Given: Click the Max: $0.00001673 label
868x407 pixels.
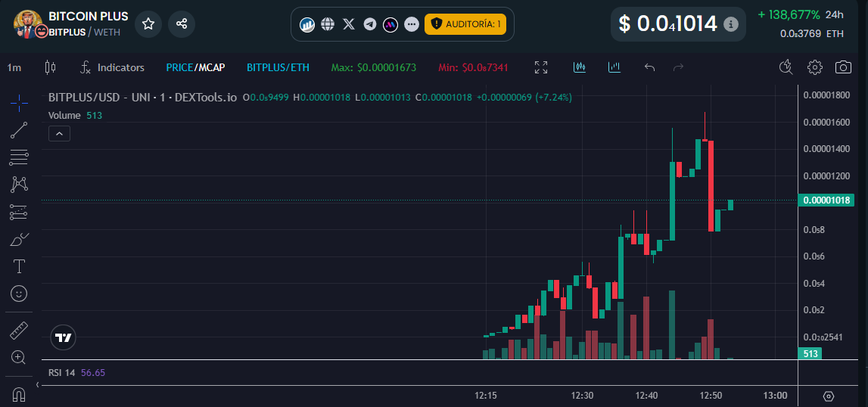Looking at the screenshot, I should click(x=374, y=67).
